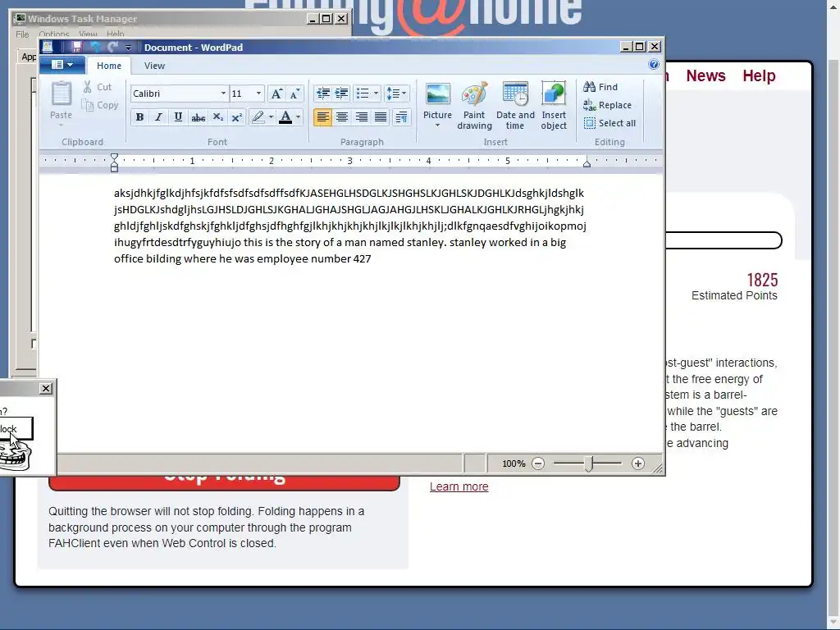This screenshot has width=840, height=630.
Task: Align text right
Action: (362, 116)
